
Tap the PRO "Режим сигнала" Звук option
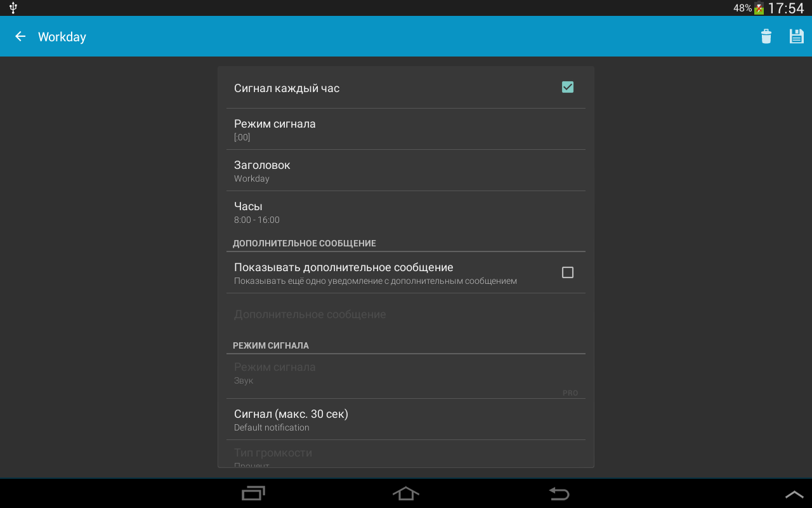[x=406, y=374]
